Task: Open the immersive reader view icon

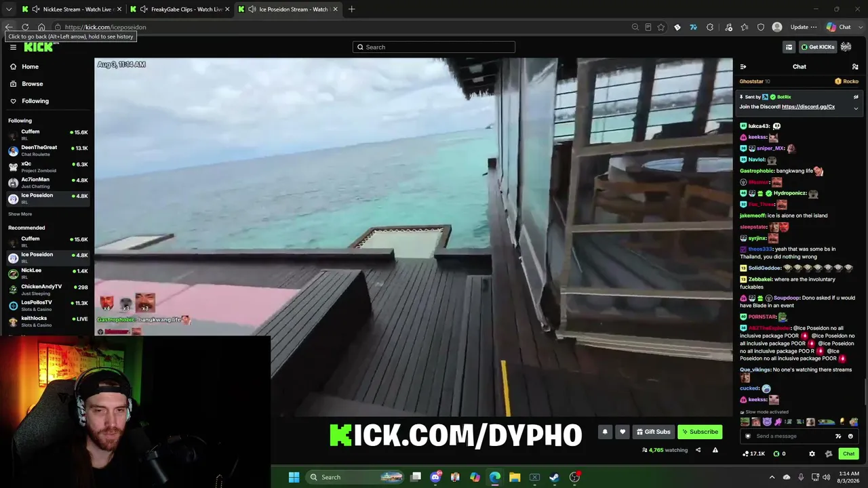Action: pos(648,27)
